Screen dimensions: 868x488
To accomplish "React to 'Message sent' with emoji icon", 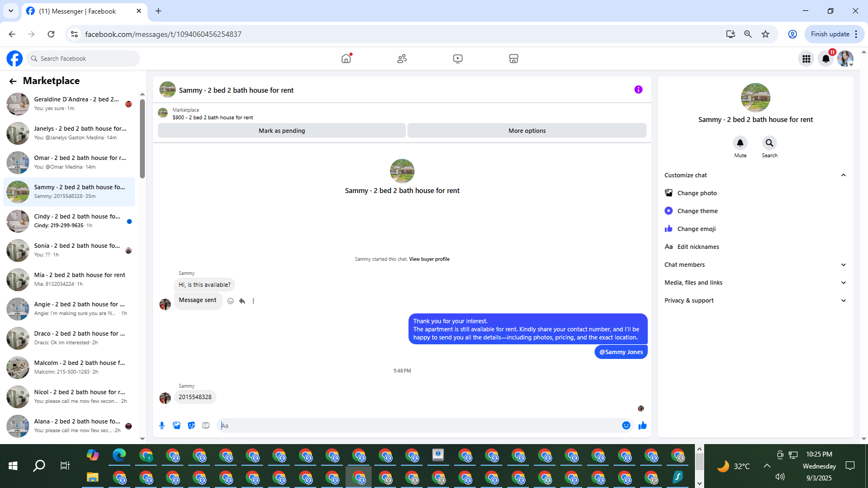I will [x=231, y=301].
